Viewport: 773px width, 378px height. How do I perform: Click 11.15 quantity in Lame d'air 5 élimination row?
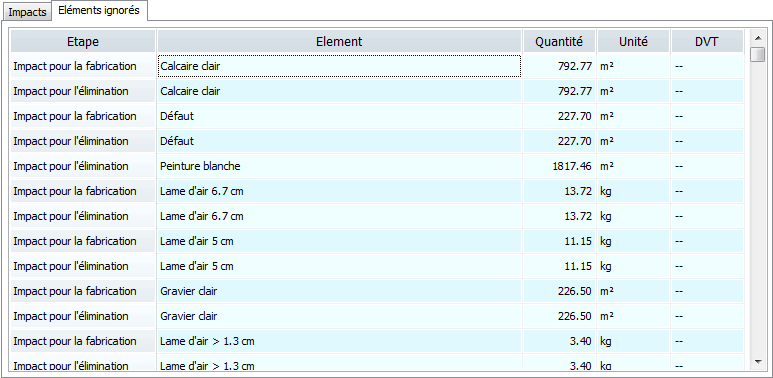(559, 266)
